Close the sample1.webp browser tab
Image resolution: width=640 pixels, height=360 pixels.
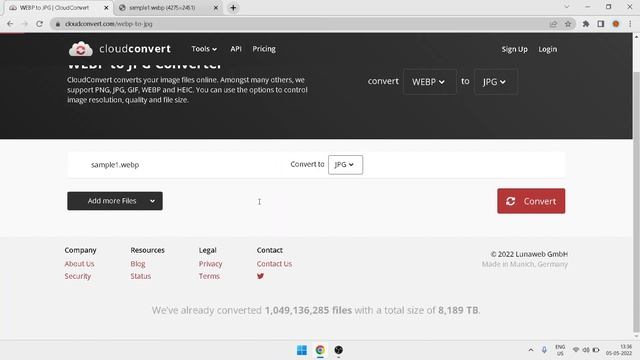tap(216, 8)
